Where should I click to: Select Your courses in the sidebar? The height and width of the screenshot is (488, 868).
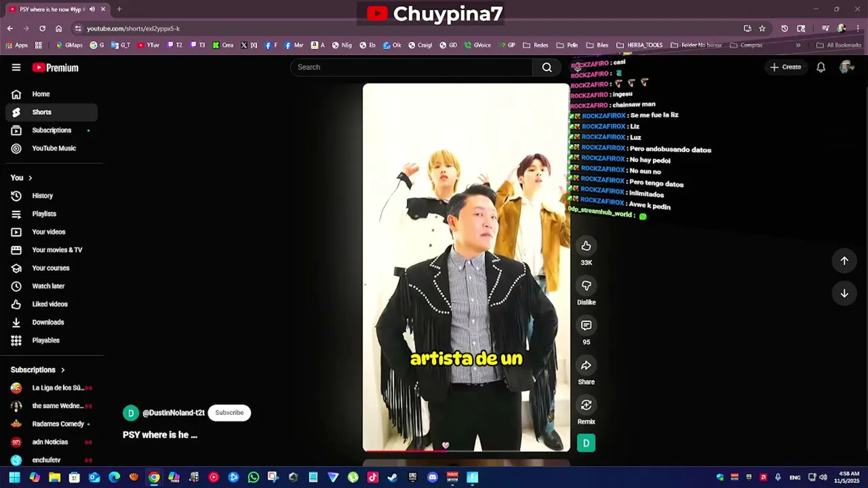point(52,268)
